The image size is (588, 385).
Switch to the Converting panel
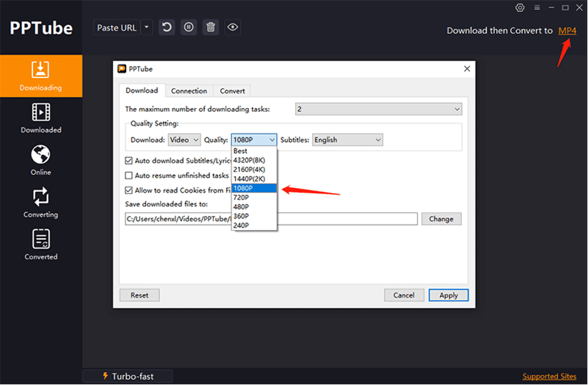[41, 203]
